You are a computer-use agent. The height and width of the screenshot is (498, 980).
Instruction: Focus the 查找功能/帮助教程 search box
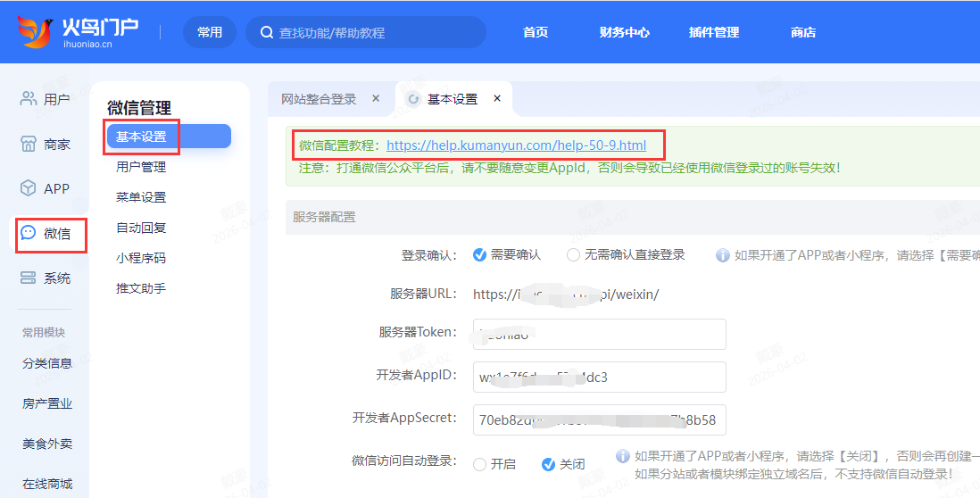[366, 32]
